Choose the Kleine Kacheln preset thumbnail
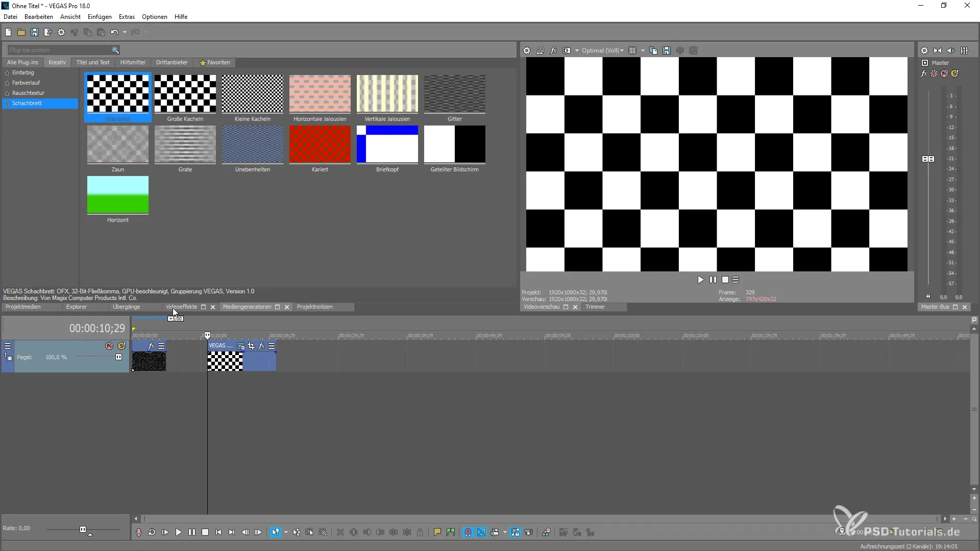Screen dimensions: 980x551 click(253, 94)
